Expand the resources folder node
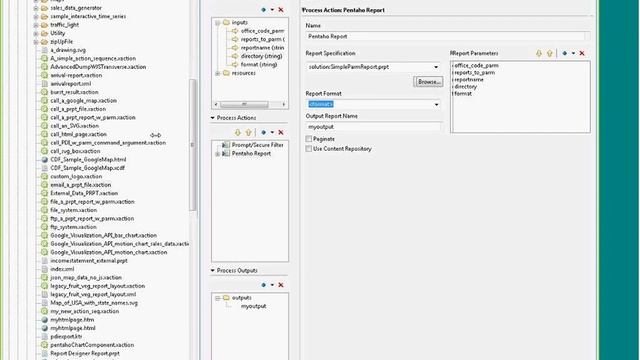 218,73
